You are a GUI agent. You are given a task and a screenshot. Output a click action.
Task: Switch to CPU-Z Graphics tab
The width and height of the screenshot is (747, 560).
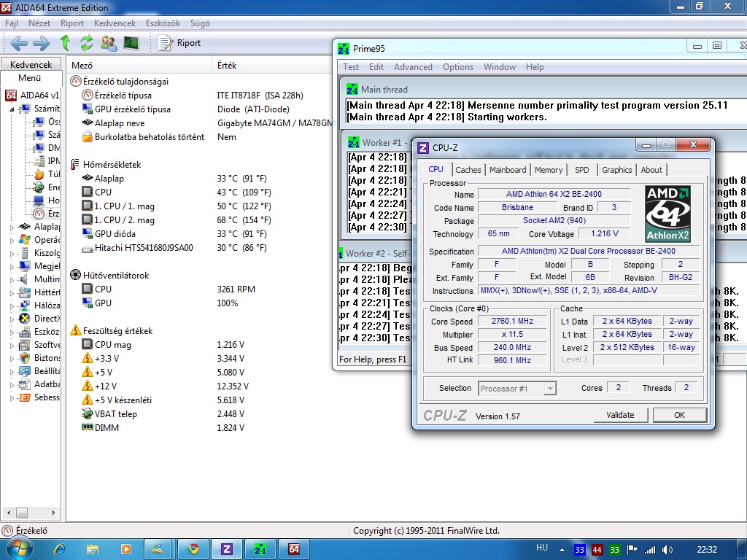(x=616, y=170)
